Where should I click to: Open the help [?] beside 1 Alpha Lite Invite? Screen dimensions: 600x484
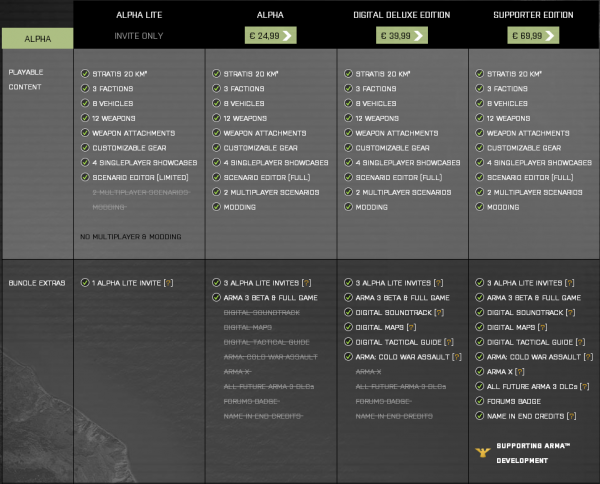pos(168,283)
